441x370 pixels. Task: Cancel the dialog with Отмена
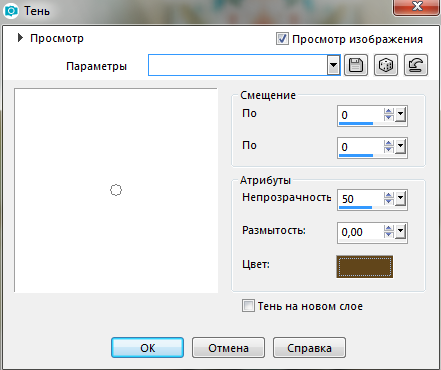228,348
